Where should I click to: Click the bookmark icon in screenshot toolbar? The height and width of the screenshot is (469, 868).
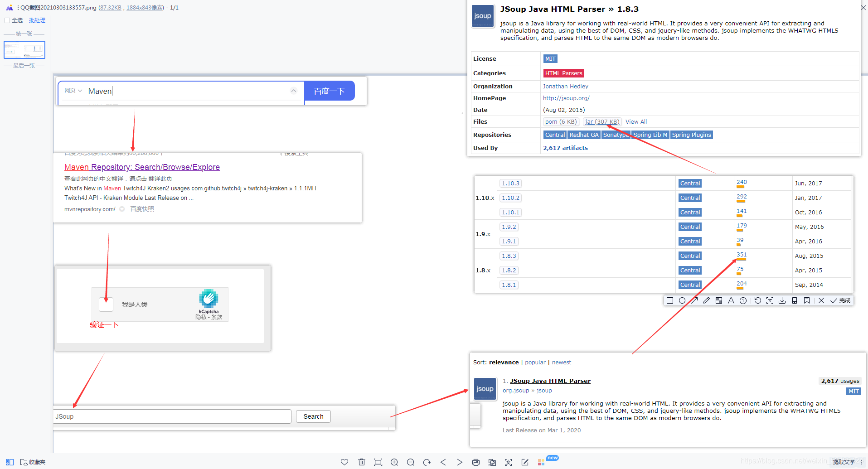coord(807,300)
